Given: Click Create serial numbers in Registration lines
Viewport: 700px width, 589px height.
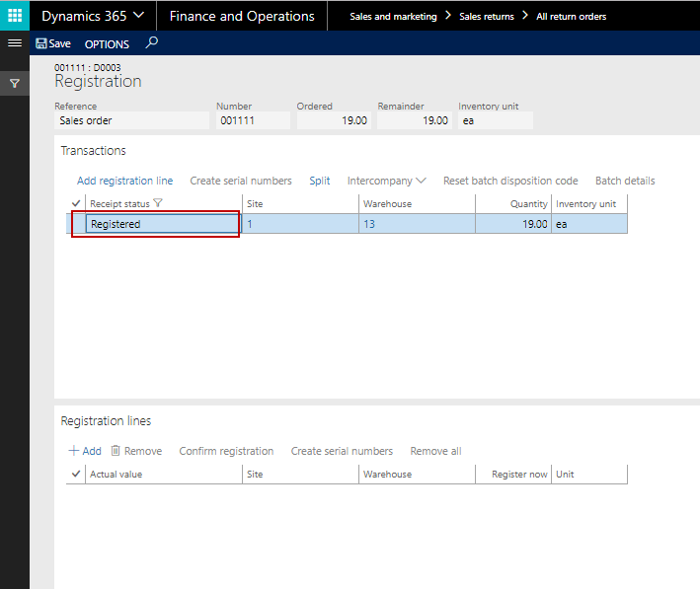Looking at the screenshot, I should pos(342,451).
